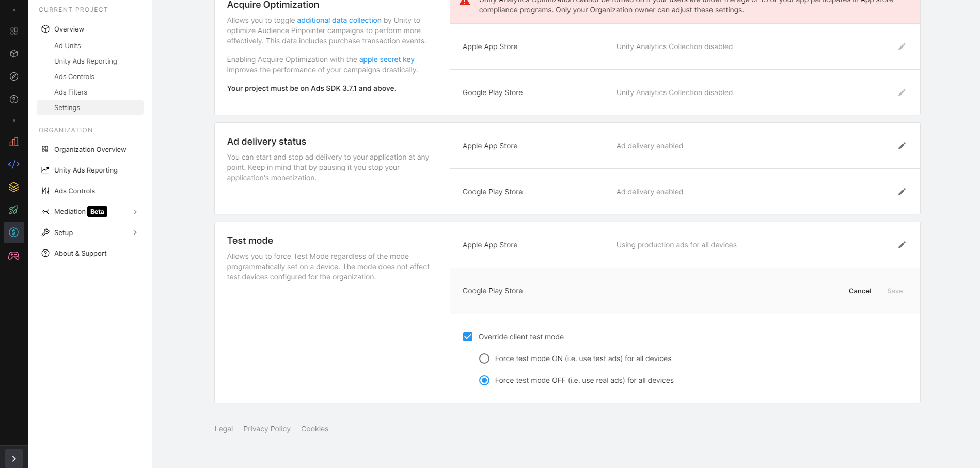The image size is (980, 468).
Task: Open the green rocket icon
Action: pyautogui.click(x=14, y=210)
